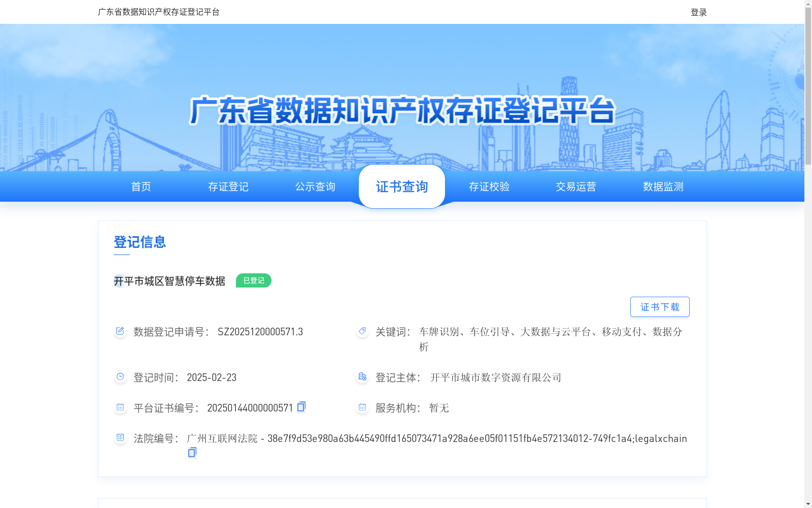Go to the 存证登记 tab
The image size is (812, 508).
pos(228,186)
